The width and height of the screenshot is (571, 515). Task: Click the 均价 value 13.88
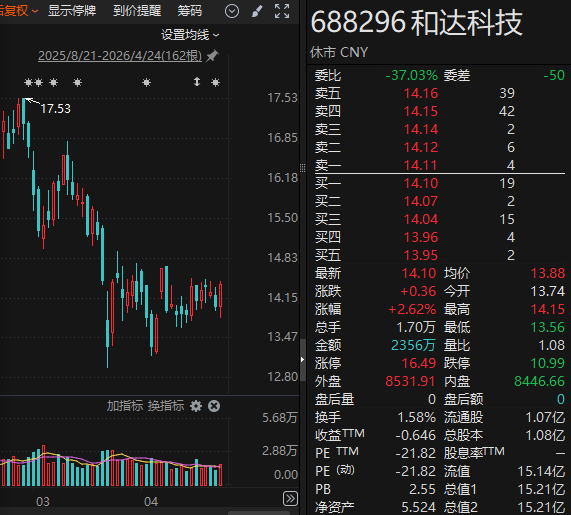pyautogui.click(x=548, y=273)
